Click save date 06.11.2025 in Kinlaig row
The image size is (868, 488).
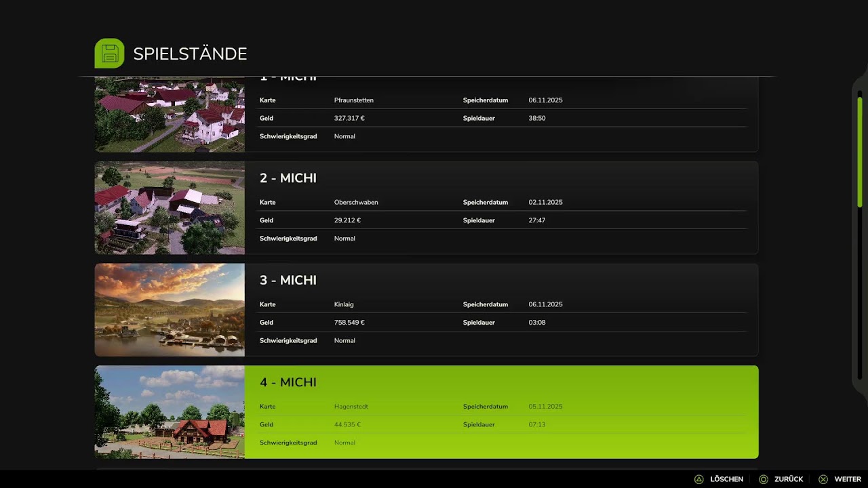tap(545, 305)
